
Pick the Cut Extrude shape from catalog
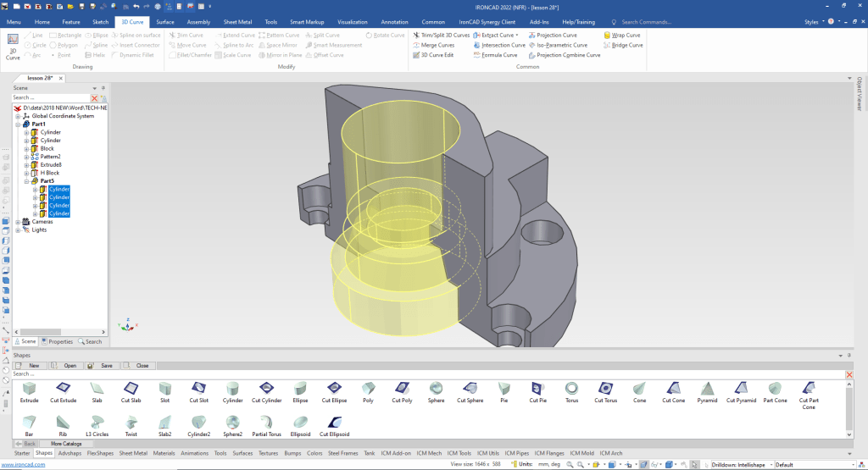tap(64, 388)
